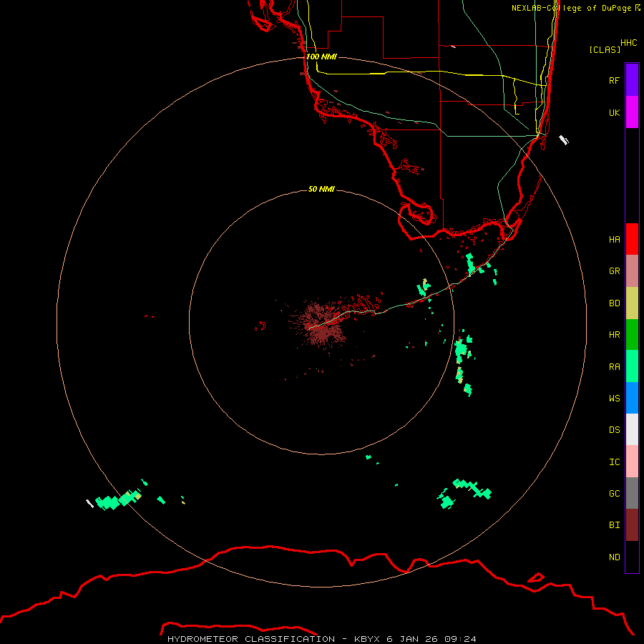Click the IC legend label
The image size is (644, 644).
(614, 462)
